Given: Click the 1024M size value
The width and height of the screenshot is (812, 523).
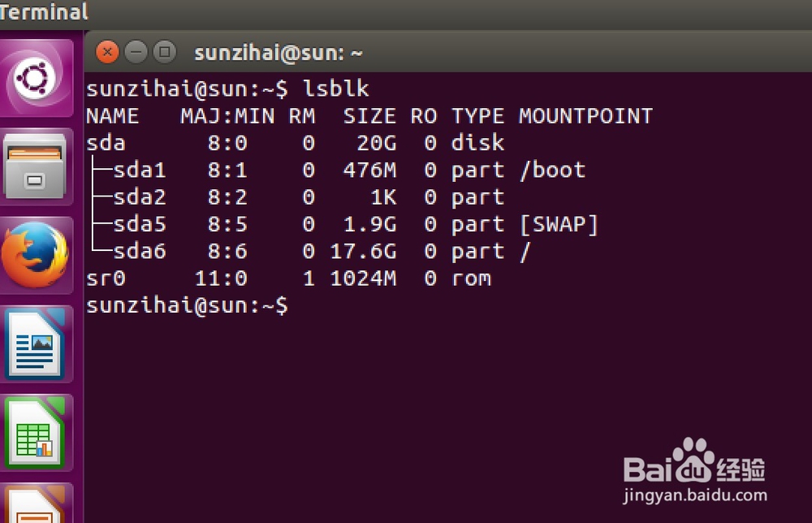Looking at the screenshot, I should [x=363, y=279].
